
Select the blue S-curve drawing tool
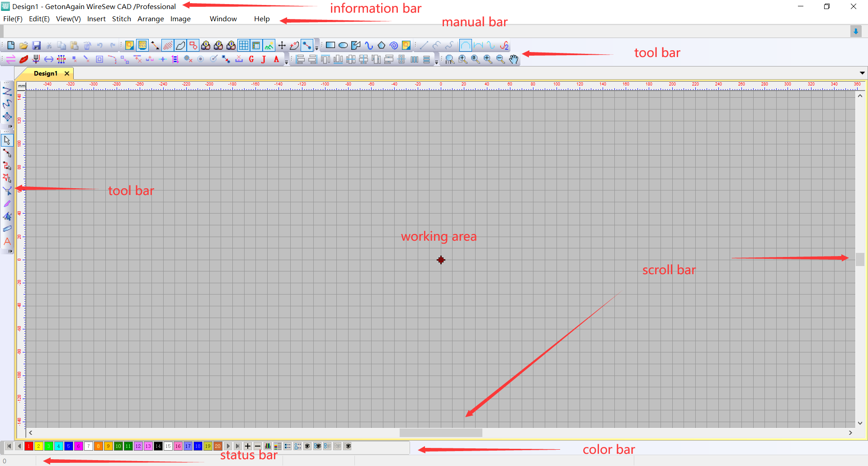coord(368,45)
